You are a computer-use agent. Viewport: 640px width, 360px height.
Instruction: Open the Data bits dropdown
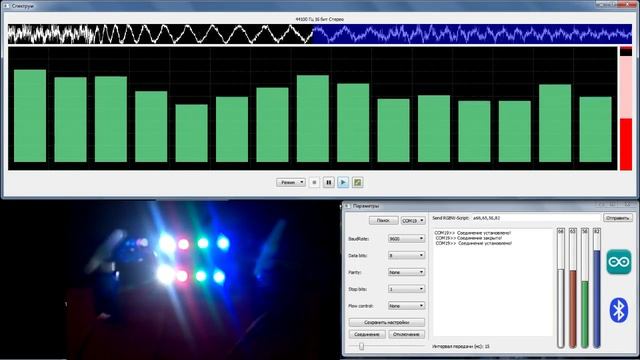pyautogui.click(x=406, y=255)
